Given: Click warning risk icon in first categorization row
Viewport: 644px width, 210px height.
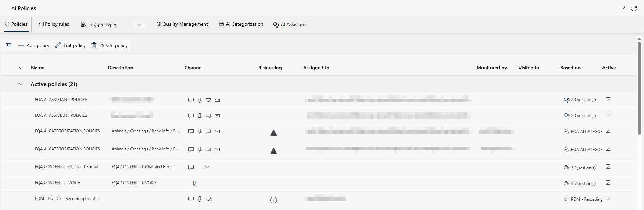Looking at the screenshot, I should (x=274, y=133).
